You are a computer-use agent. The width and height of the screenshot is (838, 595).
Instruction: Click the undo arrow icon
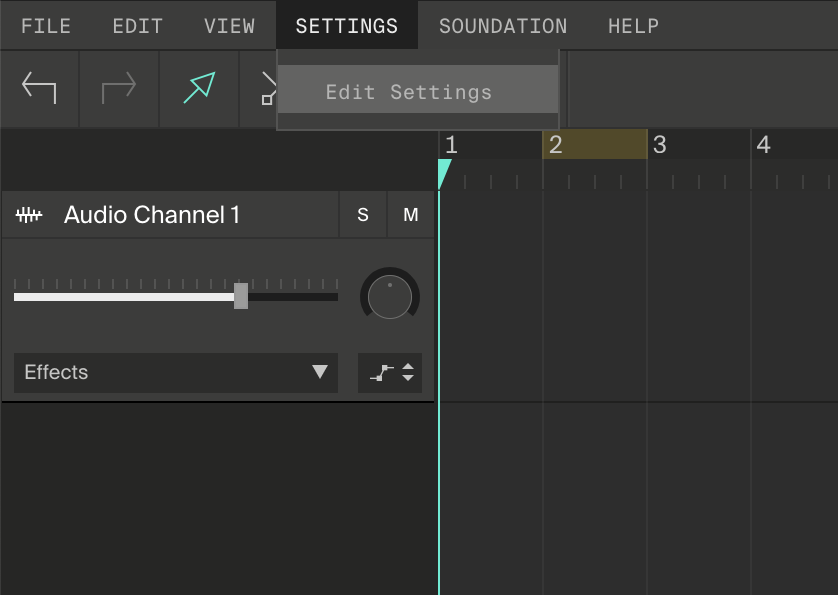pyautogui.click(x=38, y=88)
